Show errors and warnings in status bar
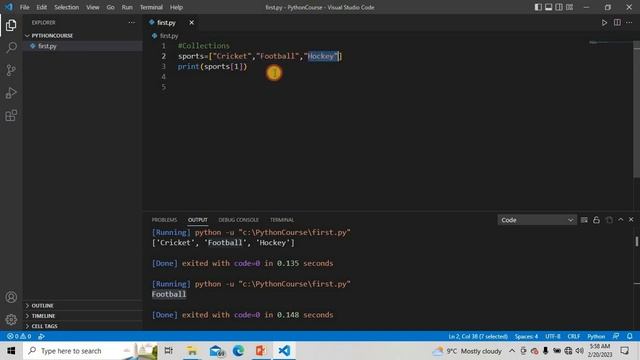640x360 pixels. pyautogui.click(x=19, y=336)
